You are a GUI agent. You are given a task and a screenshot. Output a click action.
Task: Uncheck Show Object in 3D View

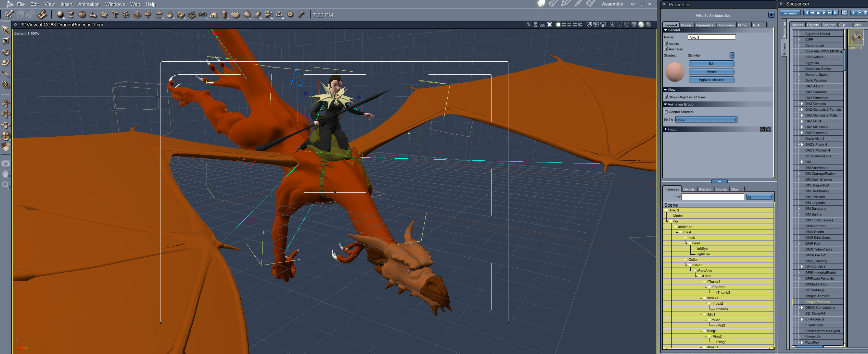click(x=666, y=97)
